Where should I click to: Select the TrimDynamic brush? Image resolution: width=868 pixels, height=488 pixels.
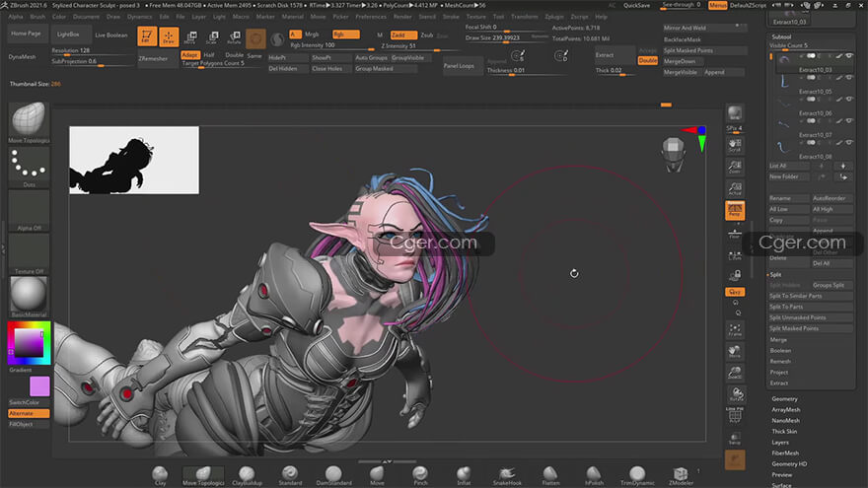pos(637,475)
